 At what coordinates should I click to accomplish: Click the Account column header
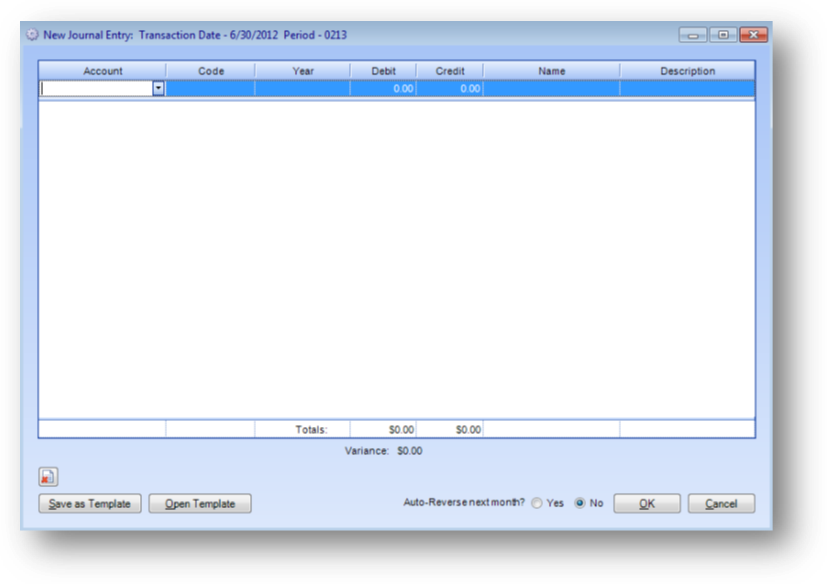tap(102, 71)
